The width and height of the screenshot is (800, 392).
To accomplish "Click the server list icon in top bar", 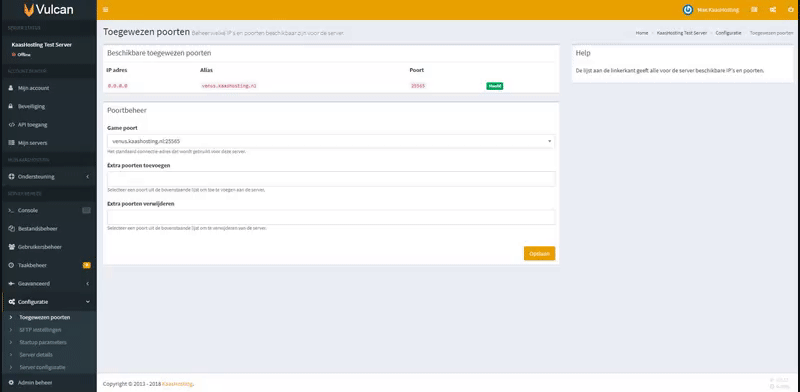I will point(754,10).
